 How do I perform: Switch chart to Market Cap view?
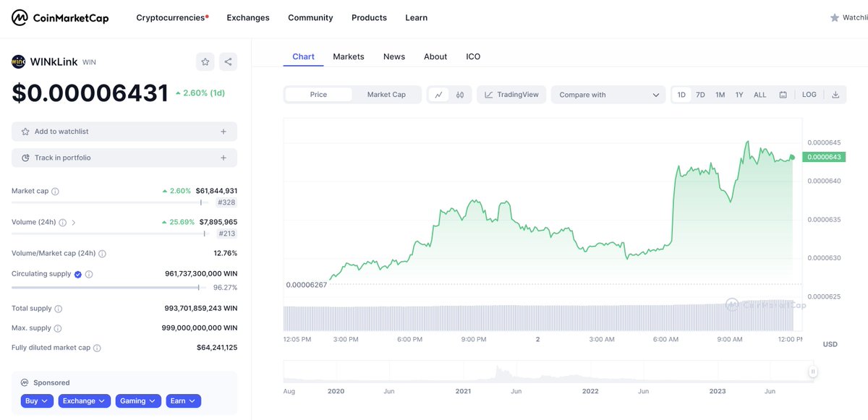click(x=386, y=95)
